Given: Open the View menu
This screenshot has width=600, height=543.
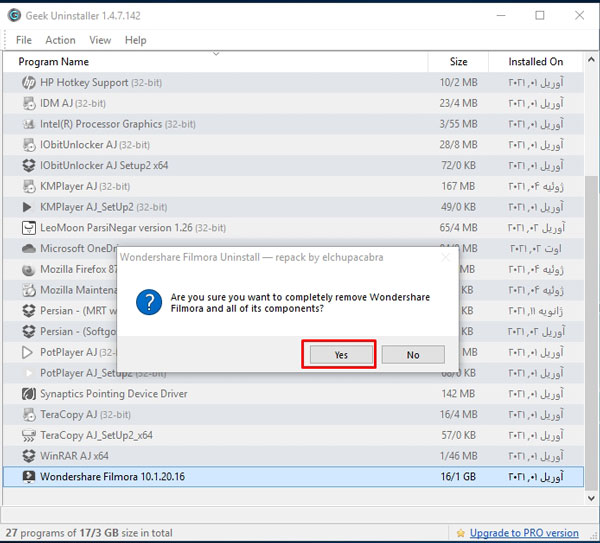Looking at the screenshot, I should [100, 40].
